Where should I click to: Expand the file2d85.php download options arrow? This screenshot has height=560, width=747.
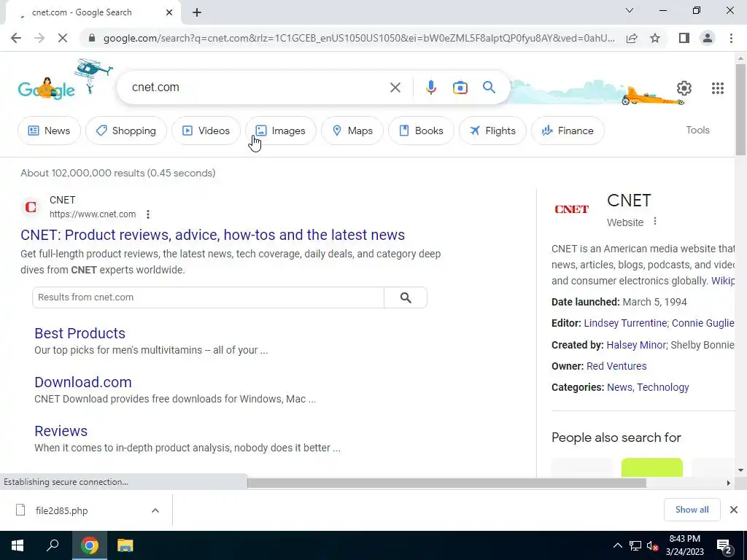155,510
